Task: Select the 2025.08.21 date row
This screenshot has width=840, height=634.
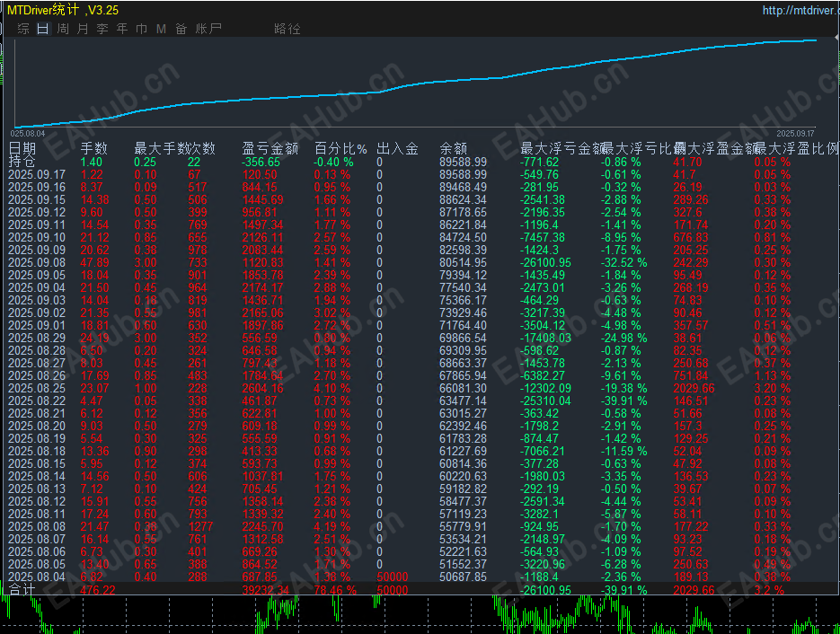Action: click(37, 414)
